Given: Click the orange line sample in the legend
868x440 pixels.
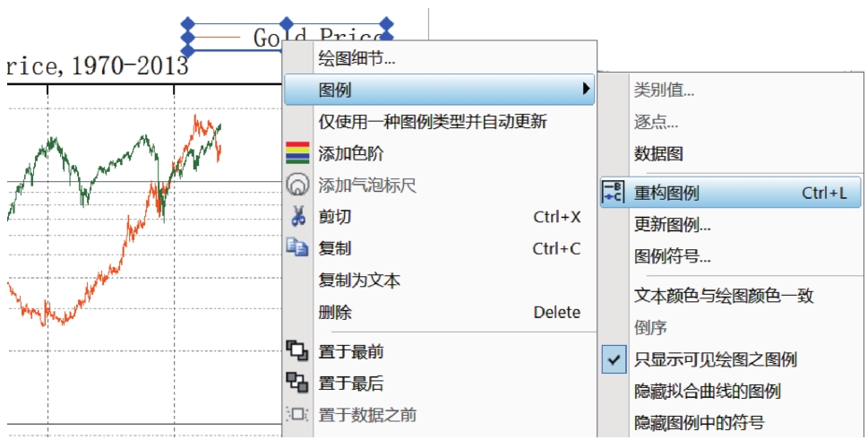Looking at the screenshot, I should [218, 38].
